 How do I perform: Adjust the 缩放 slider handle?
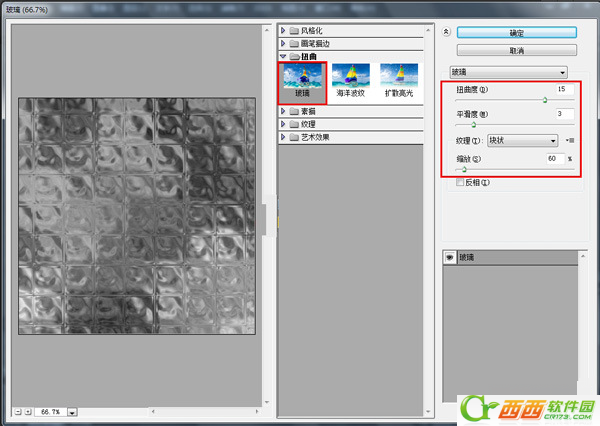click(x=464, y=169)
